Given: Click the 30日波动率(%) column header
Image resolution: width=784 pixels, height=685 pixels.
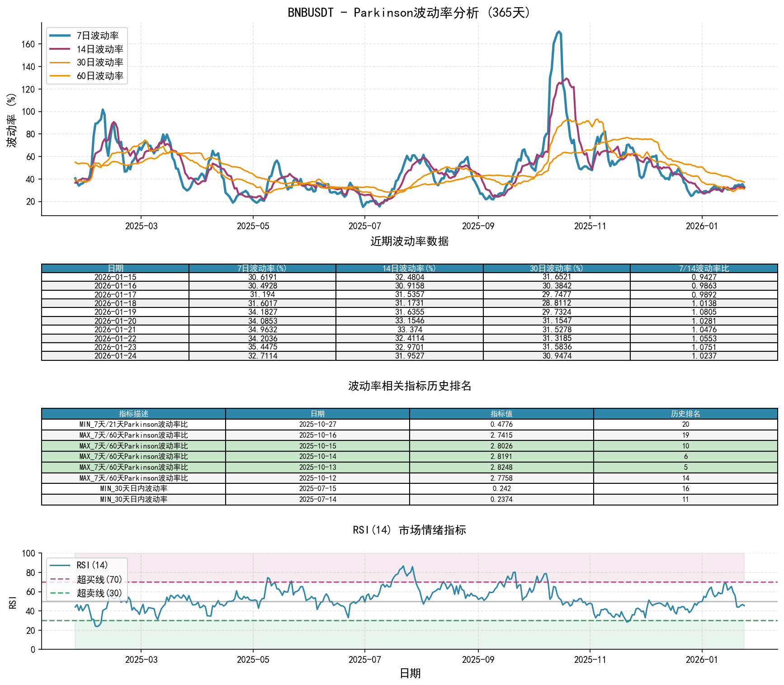Looking at the screenshot, I should click(x=556, y=269).
